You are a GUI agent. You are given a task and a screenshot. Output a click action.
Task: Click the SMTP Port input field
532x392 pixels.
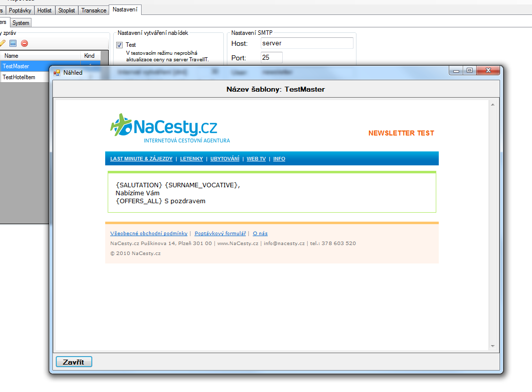coord(271,58)
